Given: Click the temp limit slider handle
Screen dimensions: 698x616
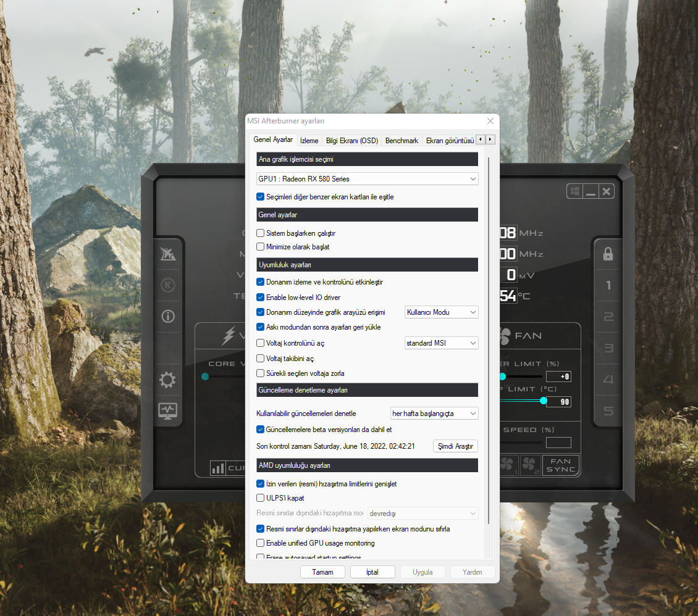Looking at the screenshot, I should click(x=544, y=401).
